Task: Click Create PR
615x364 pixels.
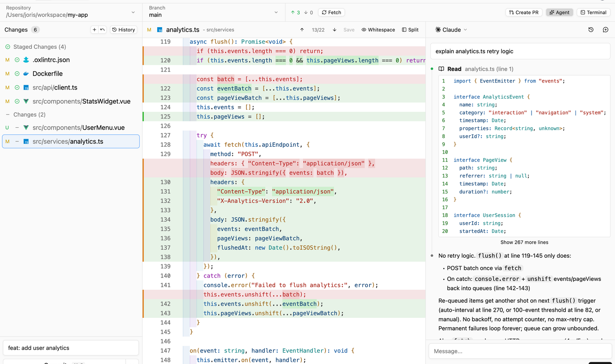Action: (x=524, y=12)
